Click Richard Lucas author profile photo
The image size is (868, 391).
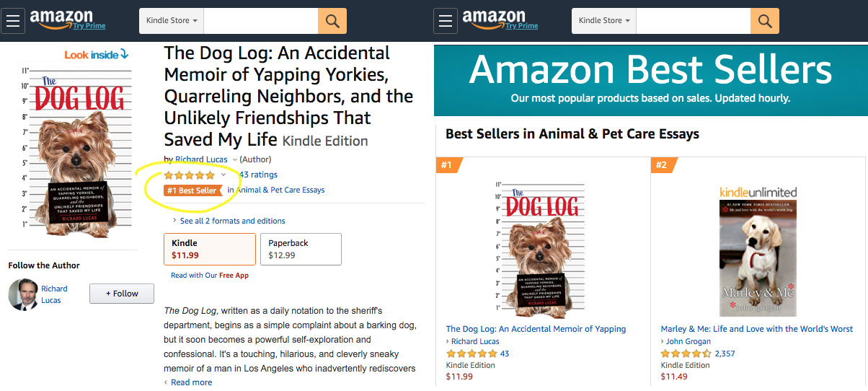(22, 294)
